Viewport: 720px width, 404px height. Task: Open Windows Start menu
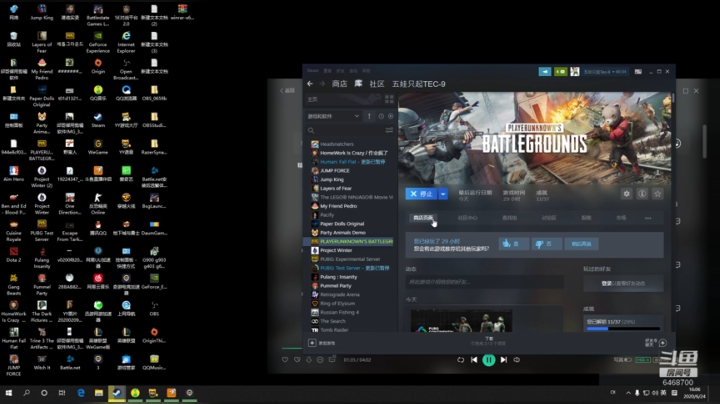[8, 393]
